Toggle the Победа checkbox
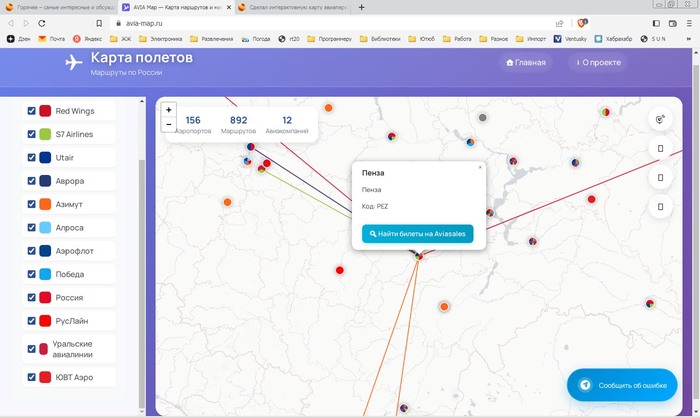700x418 pixels. [32, 274]
